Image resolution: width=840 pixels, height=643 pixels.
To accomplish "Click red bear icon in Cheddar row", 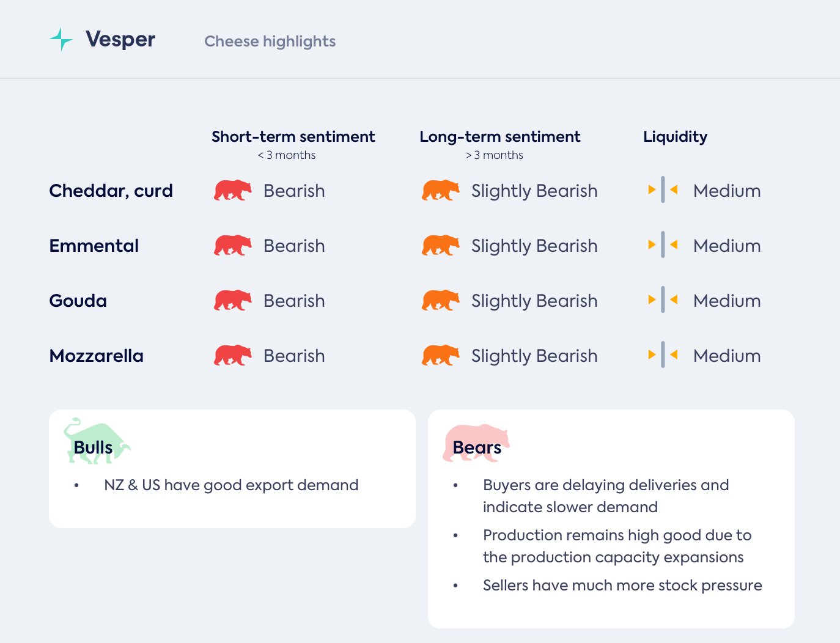I will pos(232,191).
